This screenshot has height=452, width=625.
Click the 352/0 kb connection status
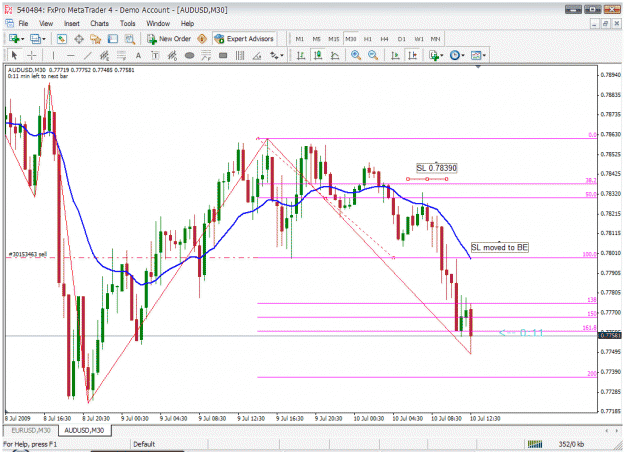[571, 444]
